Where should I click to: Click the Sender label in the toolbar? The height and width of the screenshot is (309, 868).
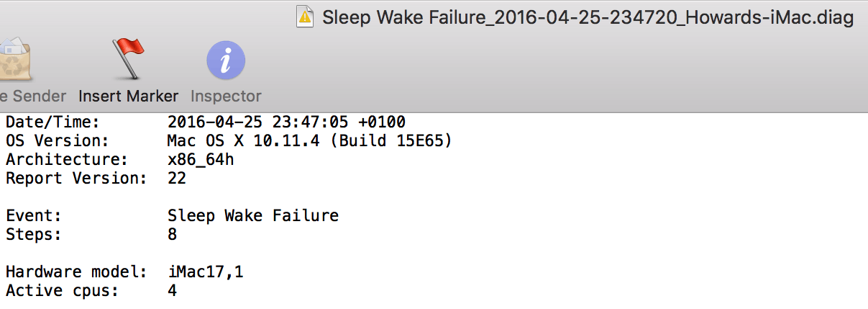[34, 96]
